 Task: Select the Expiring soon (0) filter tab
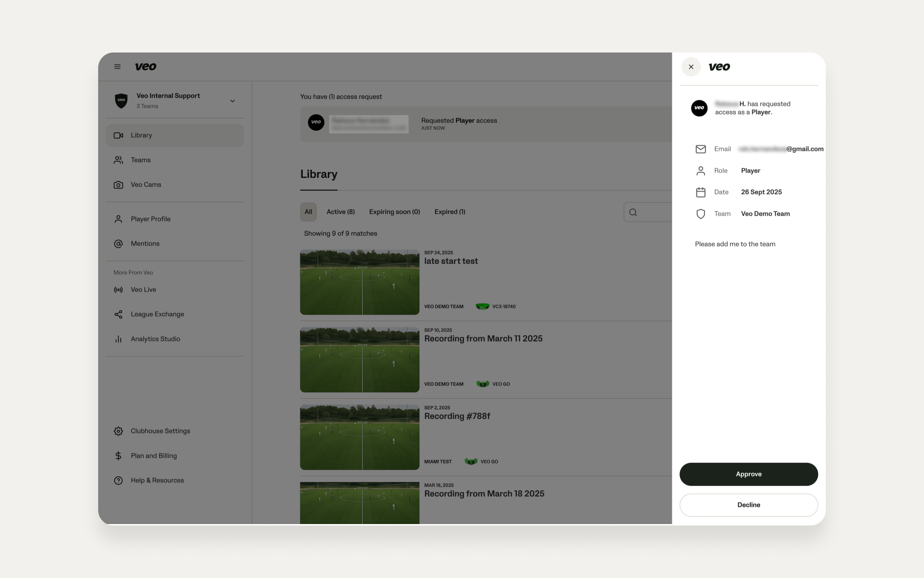(x=395, y=212)
